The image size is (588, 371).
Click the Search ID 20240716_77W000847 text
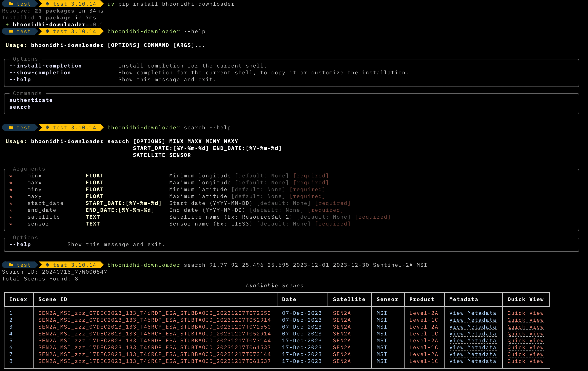[x=54, y=272]
